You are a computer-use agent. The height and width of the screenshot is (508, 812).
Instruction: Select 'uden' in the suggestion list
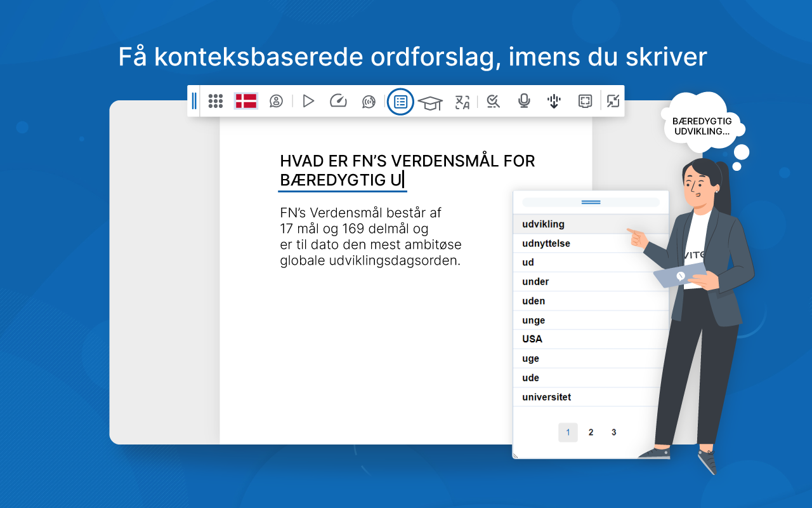point(591,301)
